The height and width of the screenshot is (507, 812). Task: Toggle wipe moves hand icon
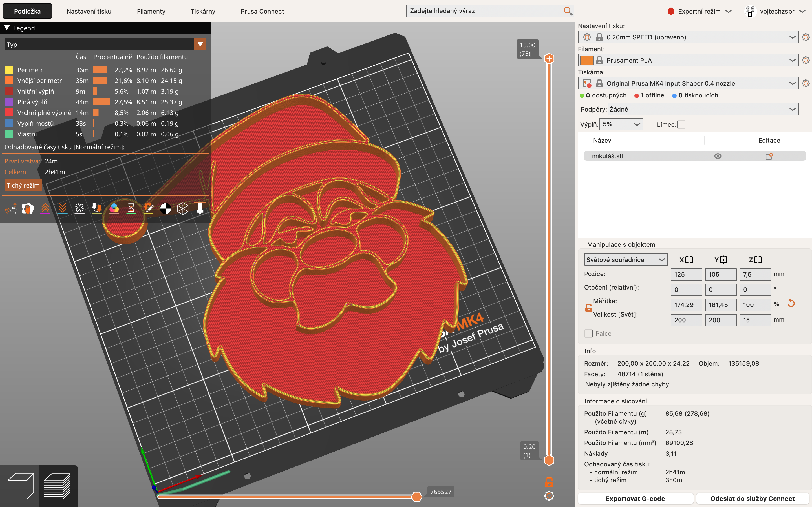coord(28,208)
